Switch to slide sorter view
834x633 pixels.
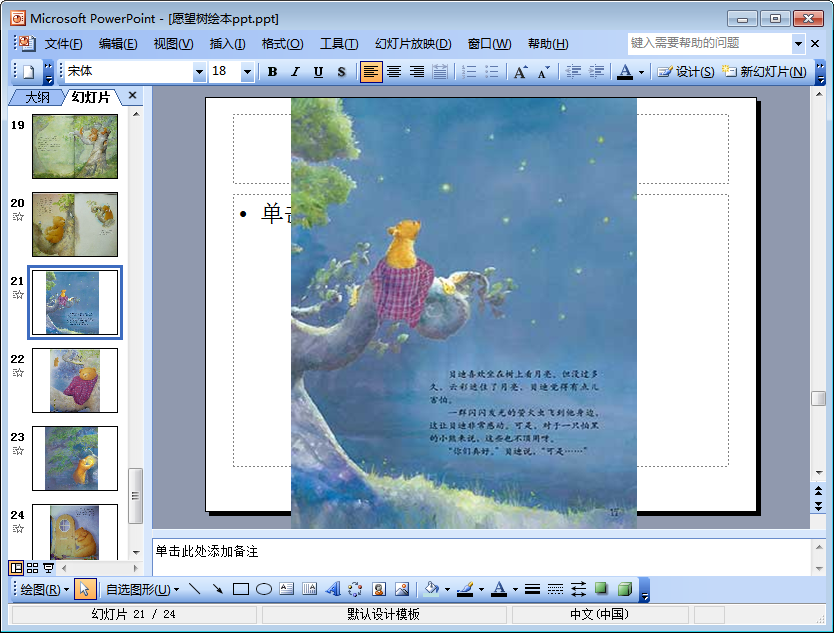click(x=32, y=568)
